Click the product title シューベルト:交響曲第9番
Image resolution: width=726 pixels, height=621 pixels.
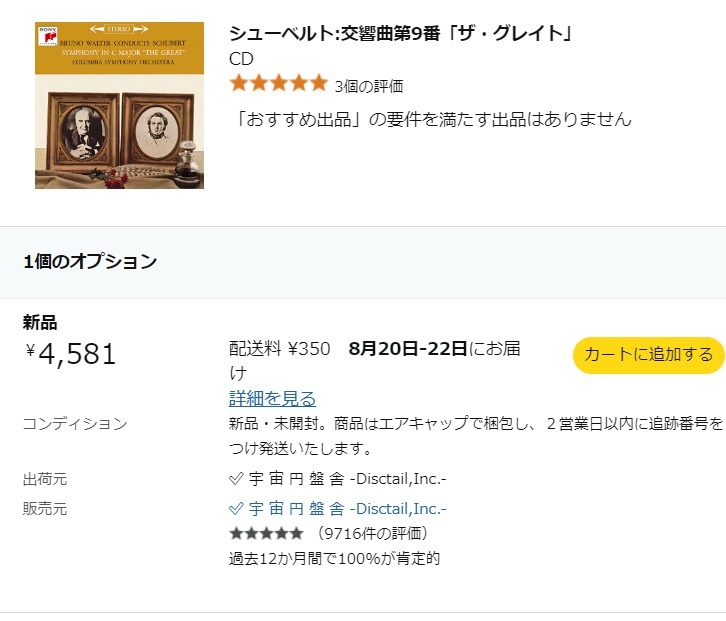(x=401, y=33)
